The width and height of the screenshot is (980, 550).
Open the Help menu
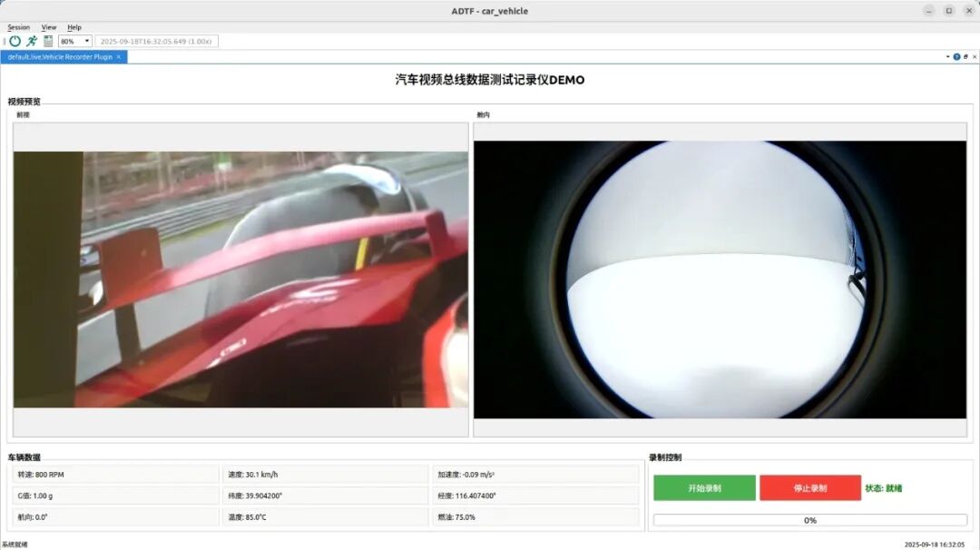click(74, 27)
